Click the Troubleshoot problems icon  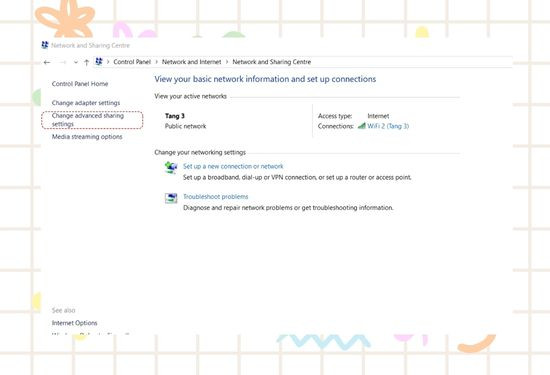coord(171,198)
